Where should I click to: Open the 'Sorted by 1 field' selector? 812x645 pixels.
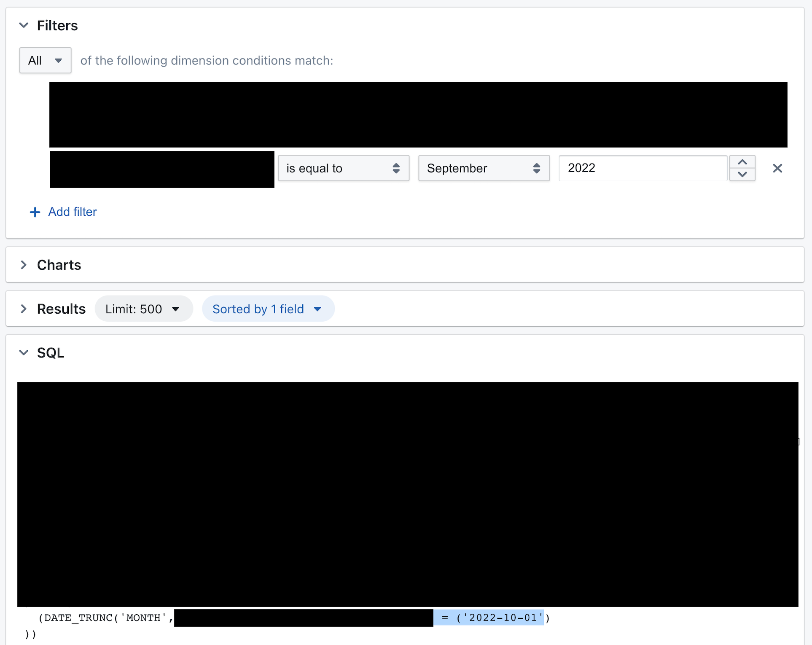pos(268,309)
